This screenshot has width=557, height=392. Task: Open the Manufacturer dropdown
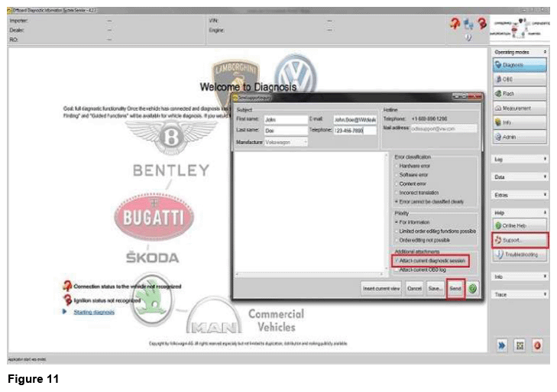coord(286,142)
